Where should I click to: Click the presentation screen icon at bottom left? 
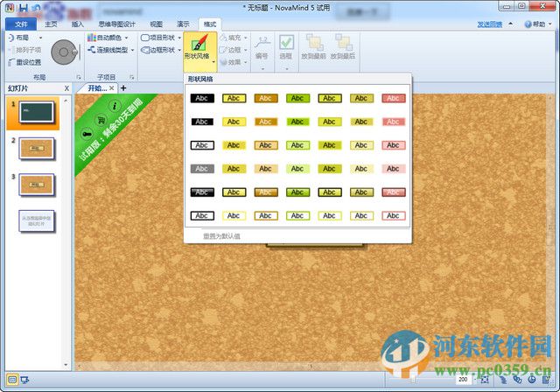pos(24,381)
